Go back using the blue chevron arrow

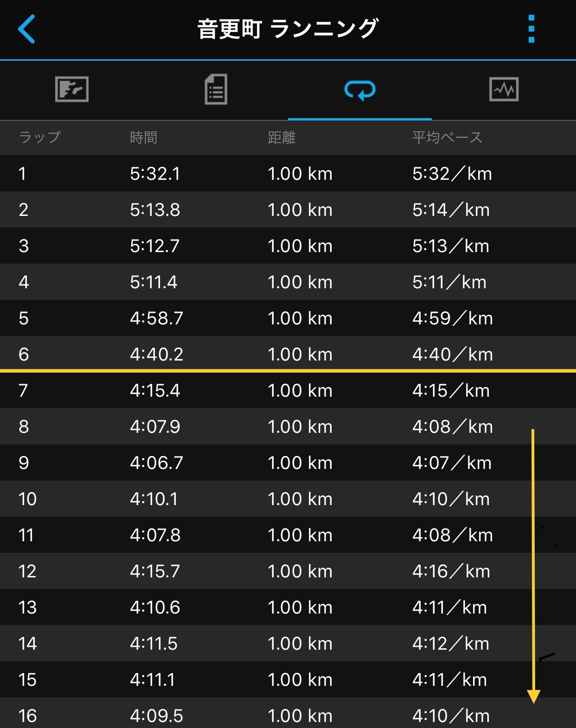26,29
